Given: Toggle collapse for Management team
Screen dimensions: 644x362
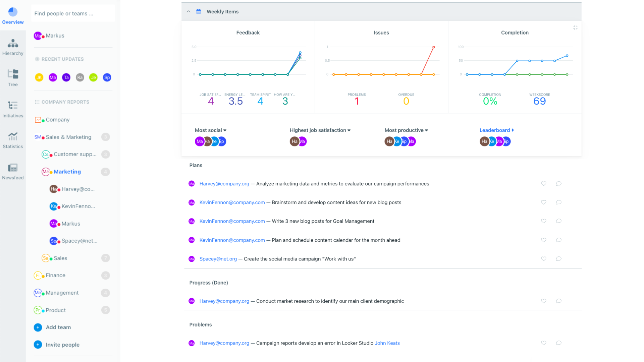Looking at the screenshot, I should point(105,292).
